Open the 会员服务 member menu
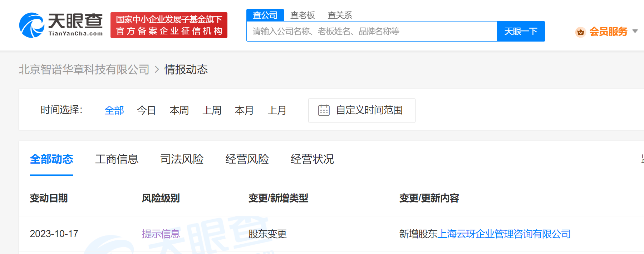 (608, 32)
